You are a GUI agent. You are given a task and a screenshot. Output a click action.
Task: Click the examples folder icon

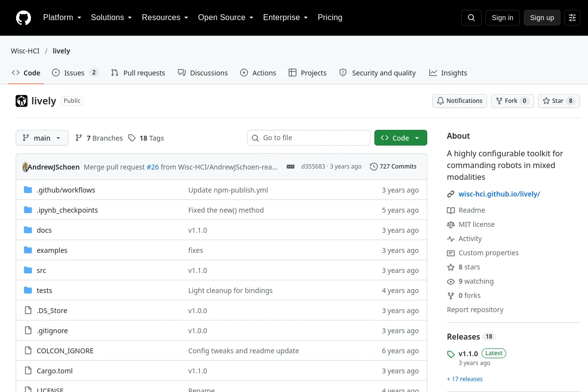pyautogui.click(x=28, y=250)
